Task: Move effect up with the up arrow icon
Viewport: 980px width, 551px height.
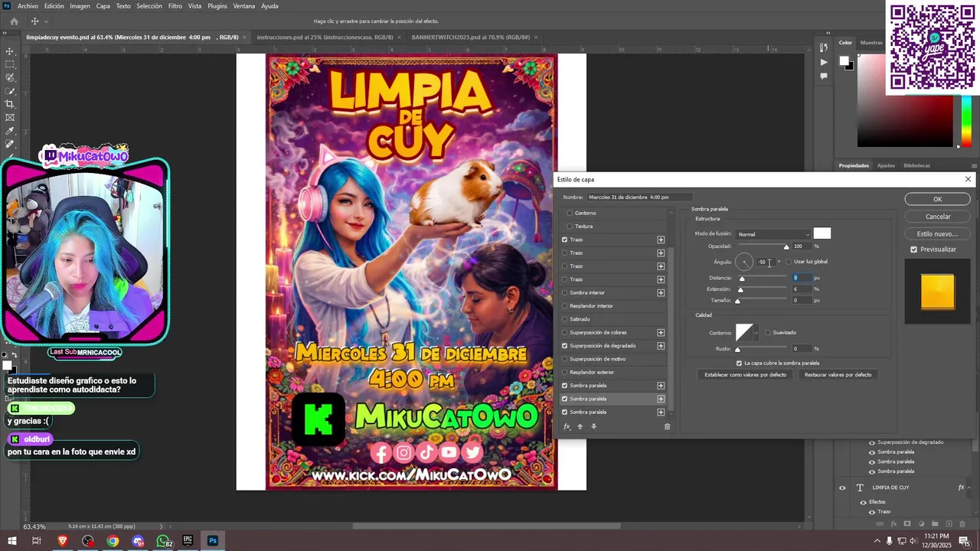Action: 580,426
